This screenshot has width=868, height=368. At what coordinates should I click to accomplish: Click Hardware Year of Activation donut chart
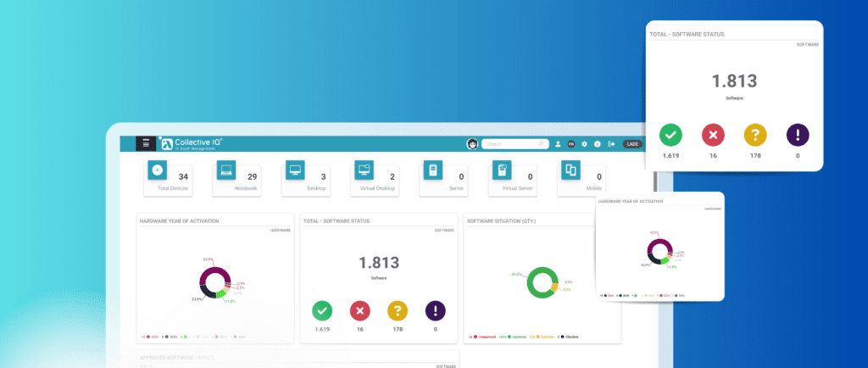tap(214, 282)
